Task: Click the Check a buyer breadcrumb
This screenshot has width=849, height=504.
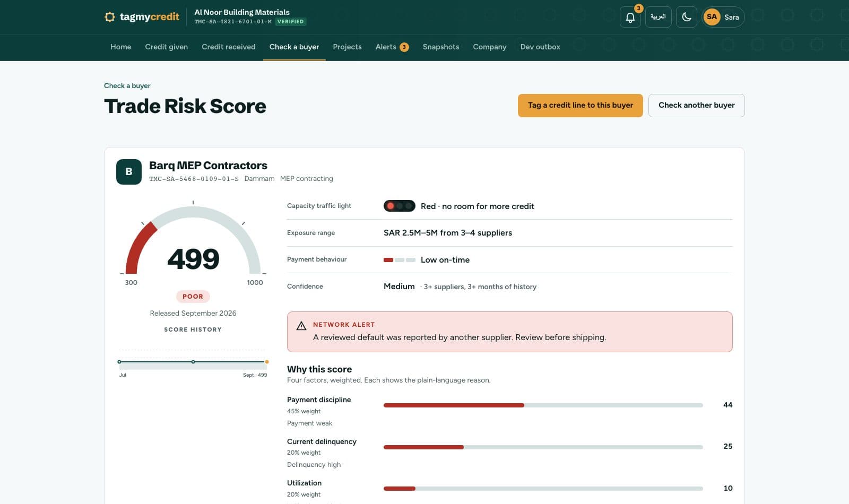Action: [127, 85]
